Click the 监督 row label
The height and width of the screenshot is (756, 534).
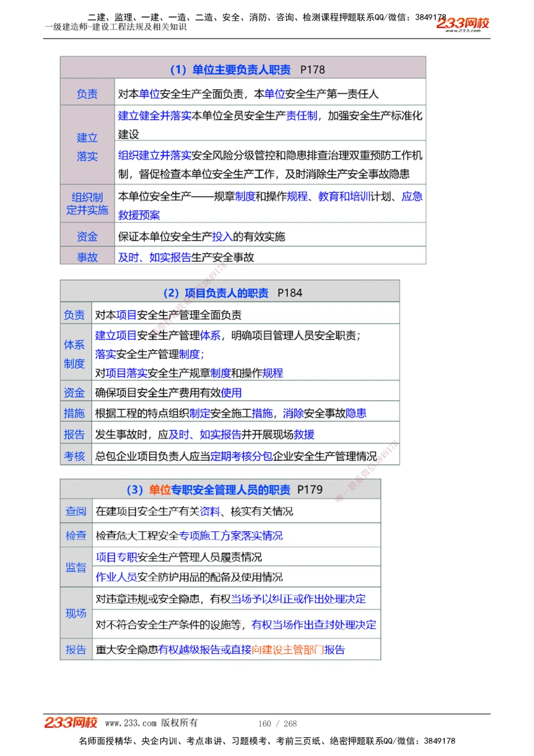(75, 568)
